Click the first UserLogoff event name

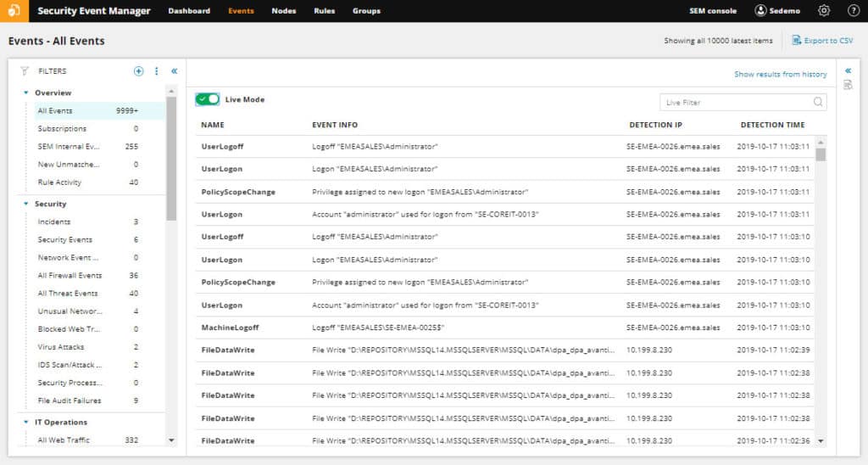(x=223, y=146)
